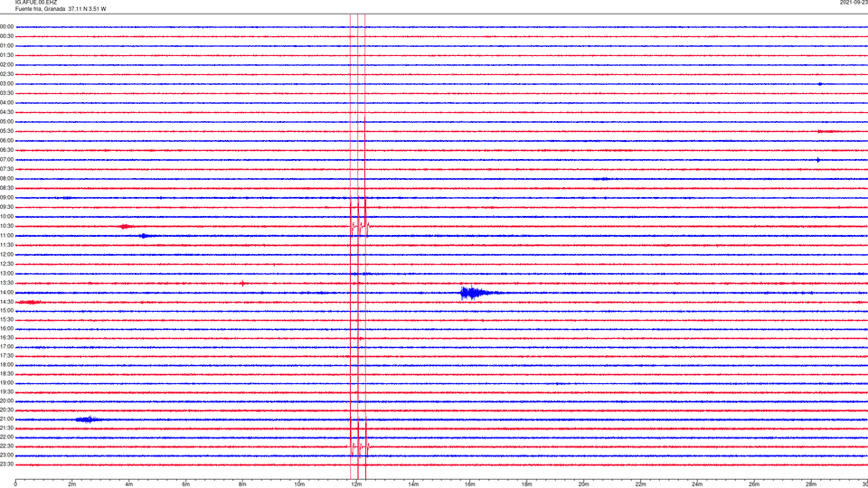The image size is (868, 488).
Task: Click the blue spike on 07:00 trace near 28m
Action: tap(818, 160)
